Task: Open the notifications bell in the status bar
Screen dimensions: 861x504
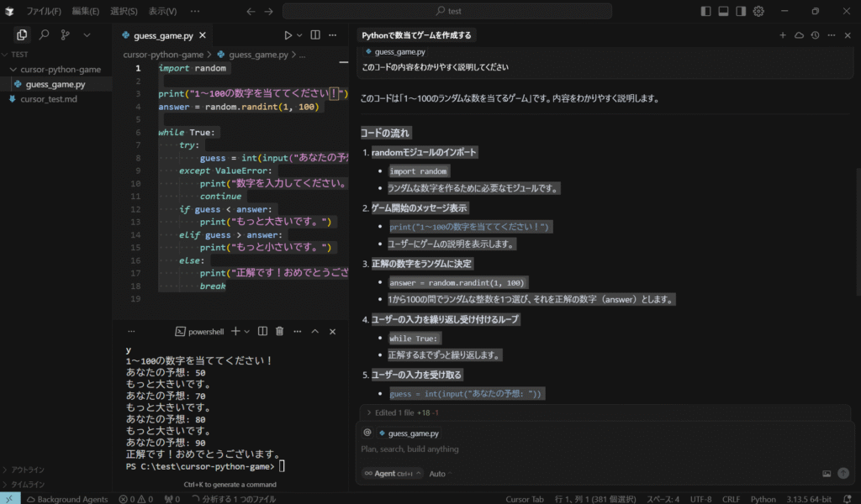Action: pos(848,499)
